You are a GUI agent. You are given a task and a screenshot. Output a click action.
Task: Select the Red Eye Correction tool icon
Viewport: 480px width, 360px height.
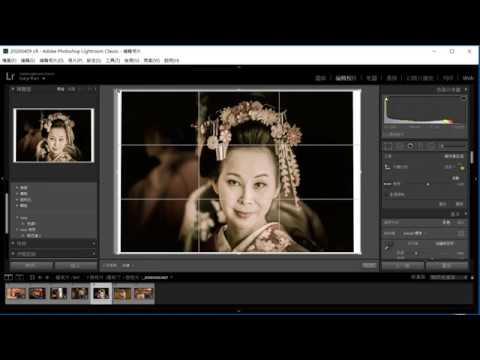(x=411, y=146)
